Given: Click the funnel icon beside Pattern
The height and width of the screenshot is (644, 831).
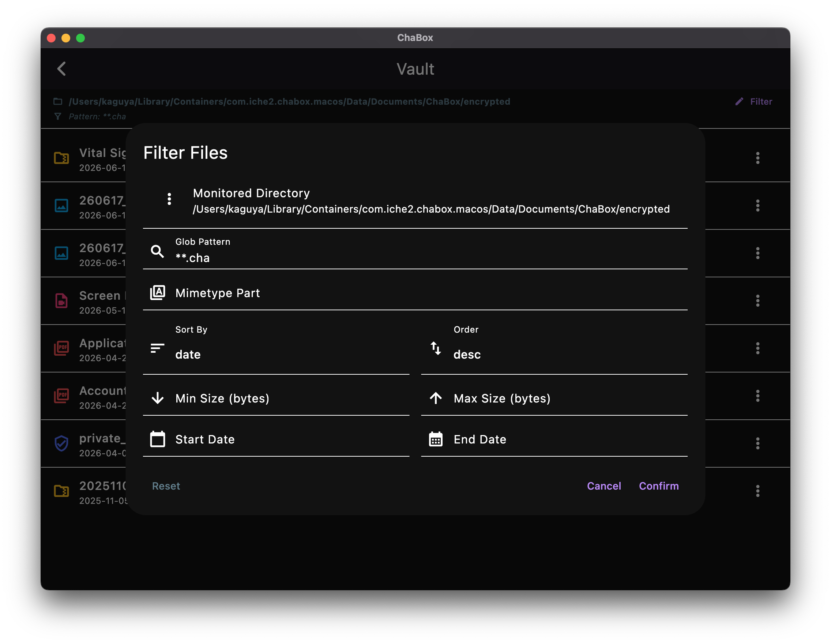Looking at the screenshot, I should [58, 116].
